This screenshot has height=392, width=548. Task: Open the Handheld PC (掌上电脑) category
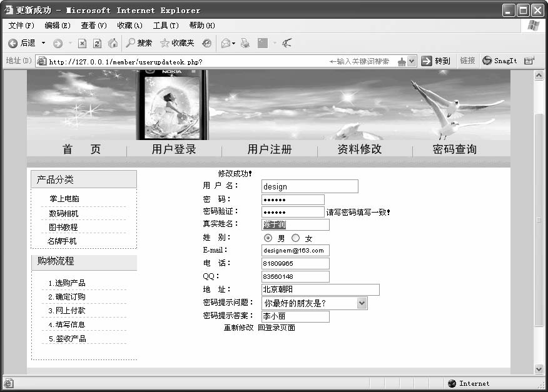pos(64,199)
